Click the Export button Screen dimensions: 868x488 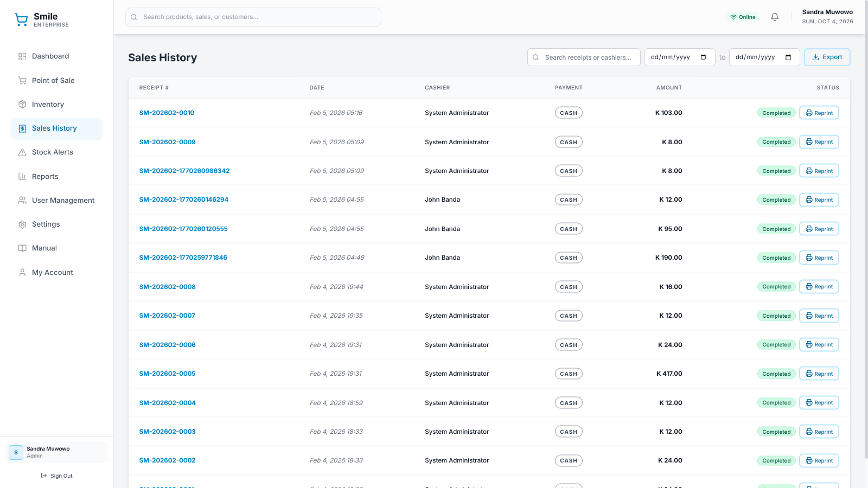[827, 57]
